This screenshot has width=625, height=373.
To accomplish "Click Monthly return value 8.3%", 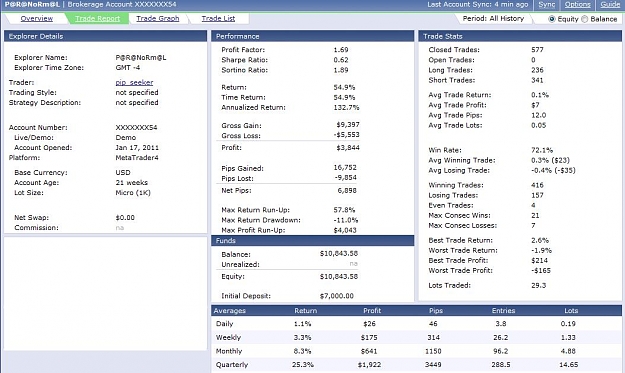I will [x=303, y=351].
